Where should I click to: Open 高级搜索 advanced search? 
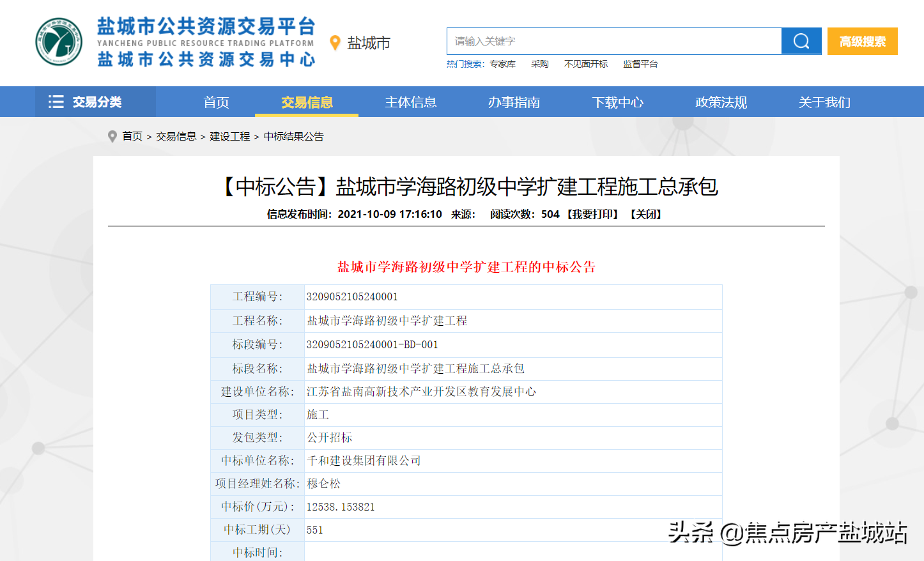pyautogui.click(x=863, y=41)
